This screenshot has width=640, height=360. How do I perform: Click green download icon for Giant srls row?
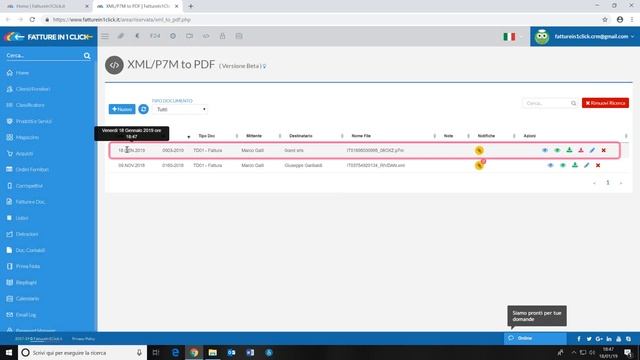click(569, 150)
